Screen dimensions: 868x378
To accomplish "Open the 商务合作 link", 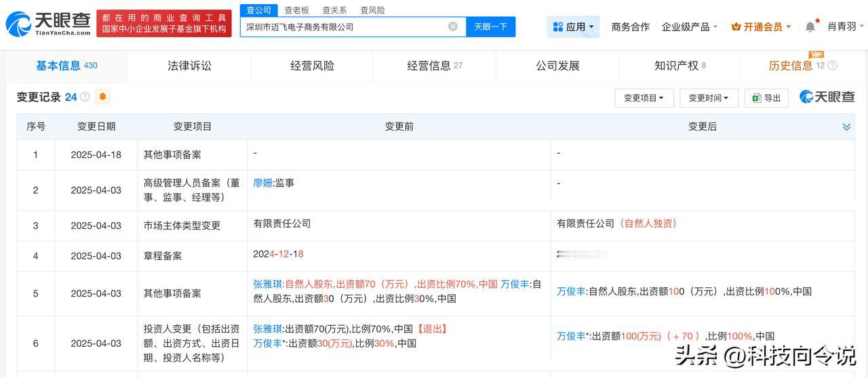I will click(x=630, y=26).
